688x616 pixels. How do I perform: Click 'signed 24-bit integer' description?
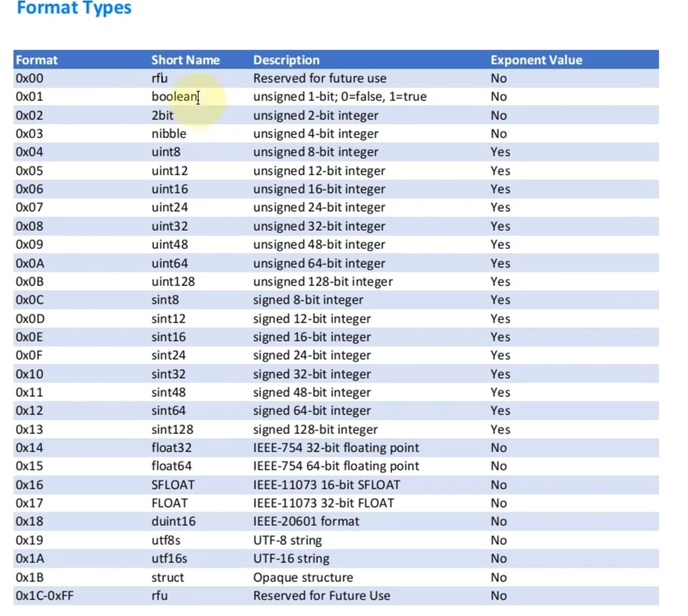point(312,356)
